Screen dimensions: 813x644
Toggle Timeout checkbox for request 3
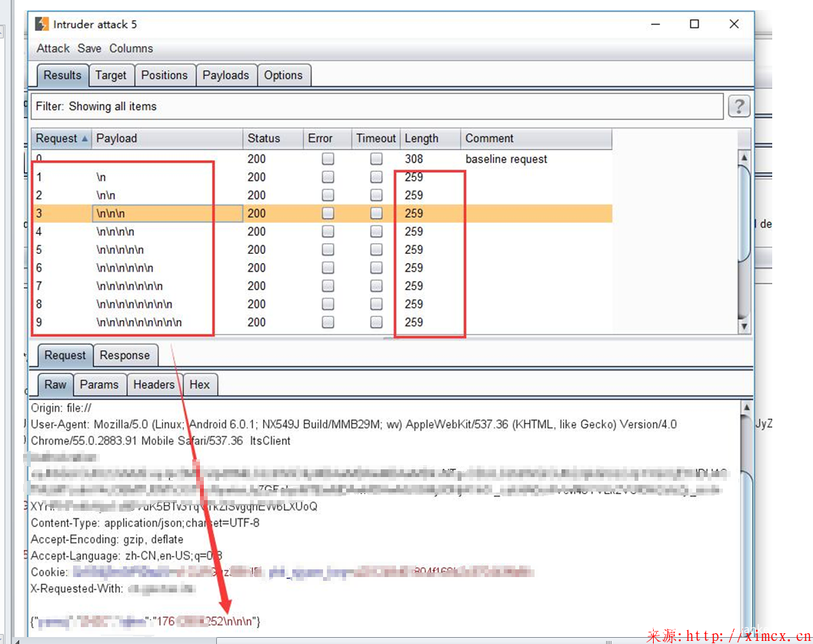coord(376,213)
